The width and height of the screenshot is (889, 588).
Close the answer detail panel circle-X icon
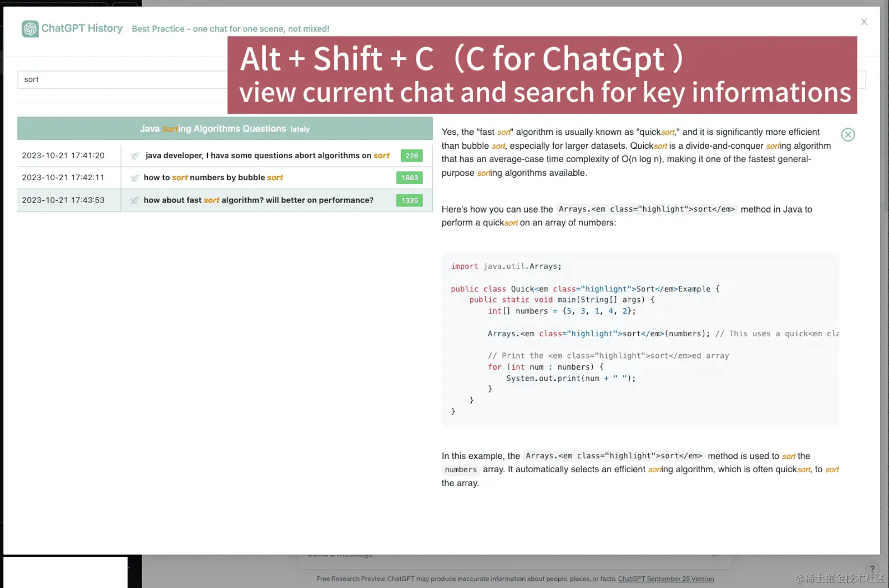click(x=848, y=134)
